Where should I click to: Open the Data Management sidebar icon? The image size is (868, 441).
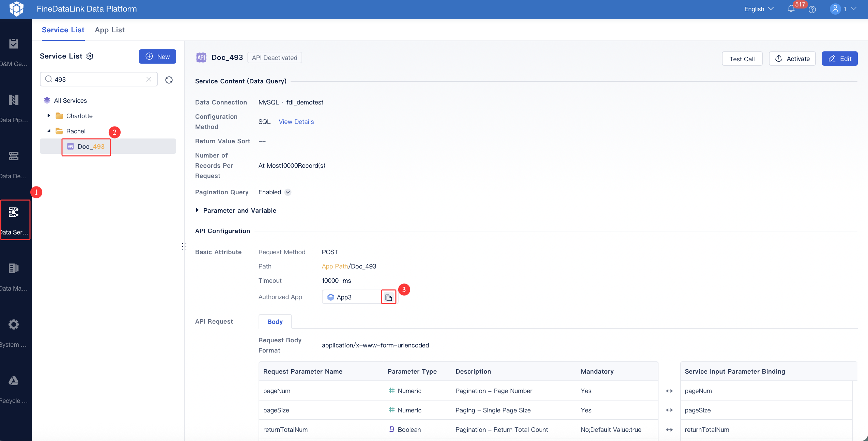(14, 268)
